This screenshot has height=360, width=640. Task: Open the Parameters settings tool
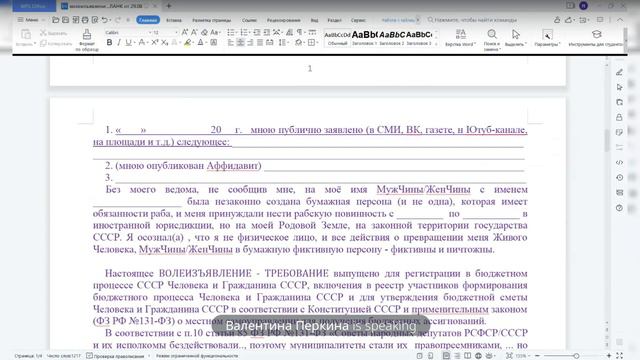[547, 35]
